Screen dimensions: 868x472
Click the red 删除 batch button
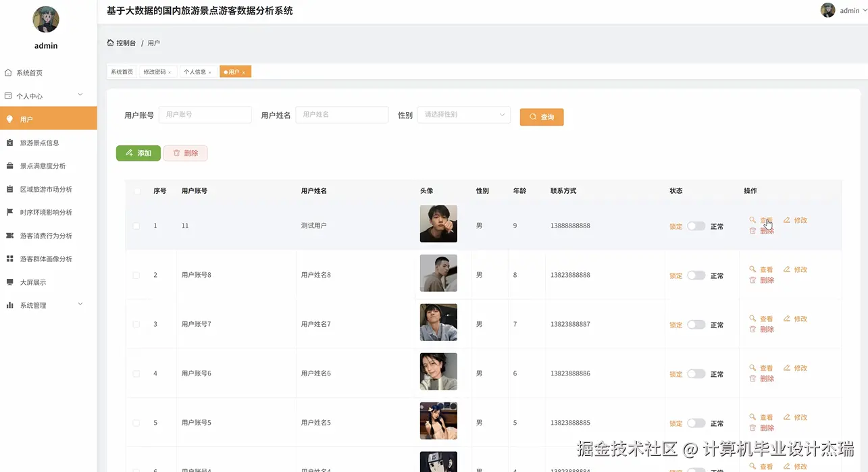point(185,153)
